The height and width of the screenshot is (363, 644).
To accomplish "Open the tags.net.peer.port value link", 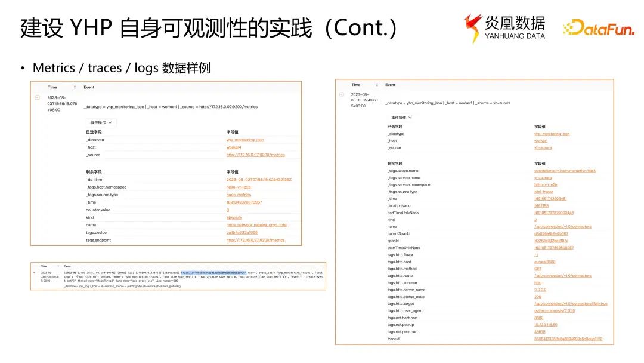I will [540, 332].
